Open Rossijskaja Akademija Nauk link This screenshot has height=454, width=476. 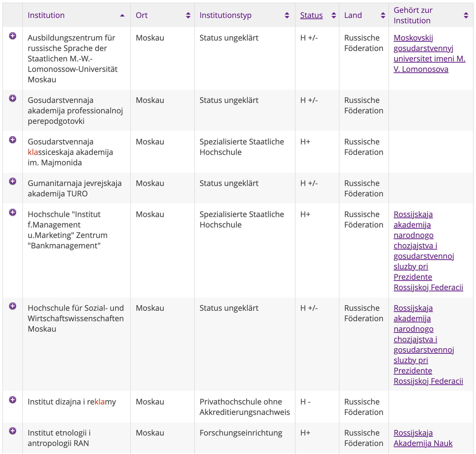(x=423, y=438)
